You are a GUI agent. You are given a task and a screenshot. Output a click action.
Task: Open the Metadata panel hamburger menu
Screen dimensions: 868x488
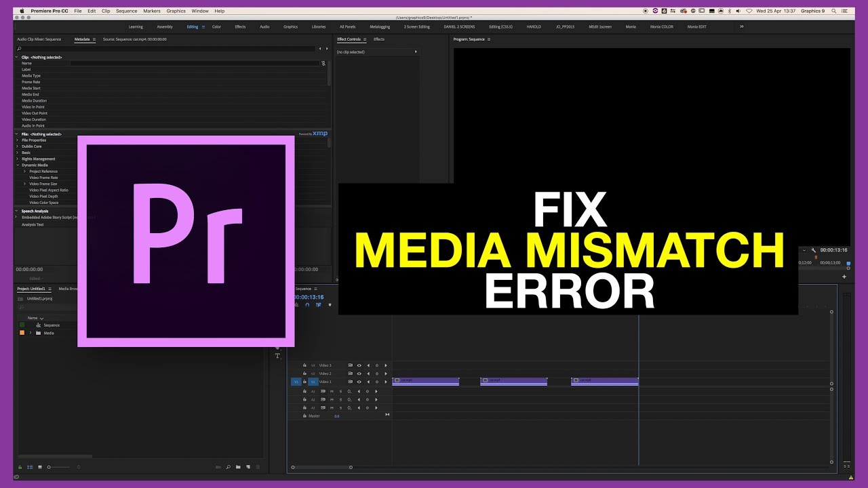click(x=94, y=39)
